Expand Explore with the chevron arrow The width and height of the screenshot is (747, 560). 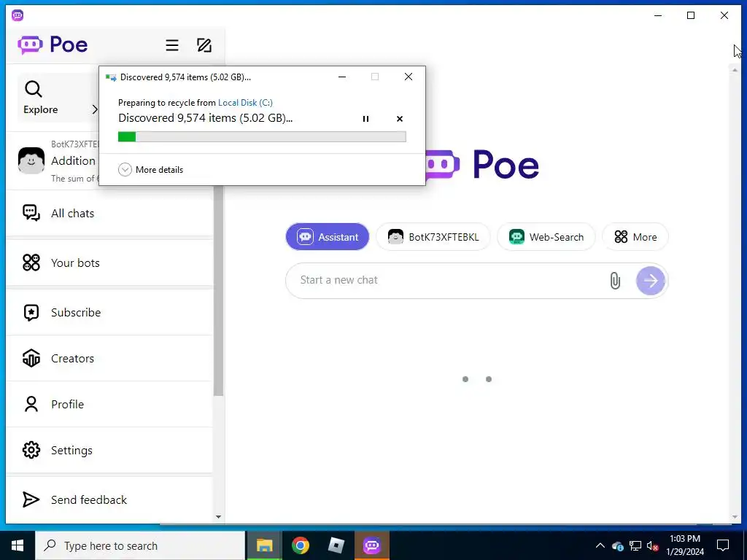tap(94, 109)
